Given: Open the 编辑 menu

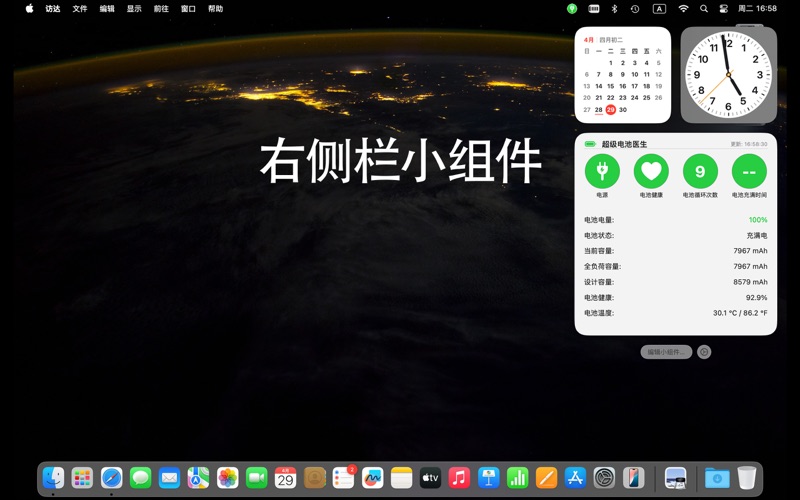Looking at the screenshot, I should (107, 9).
